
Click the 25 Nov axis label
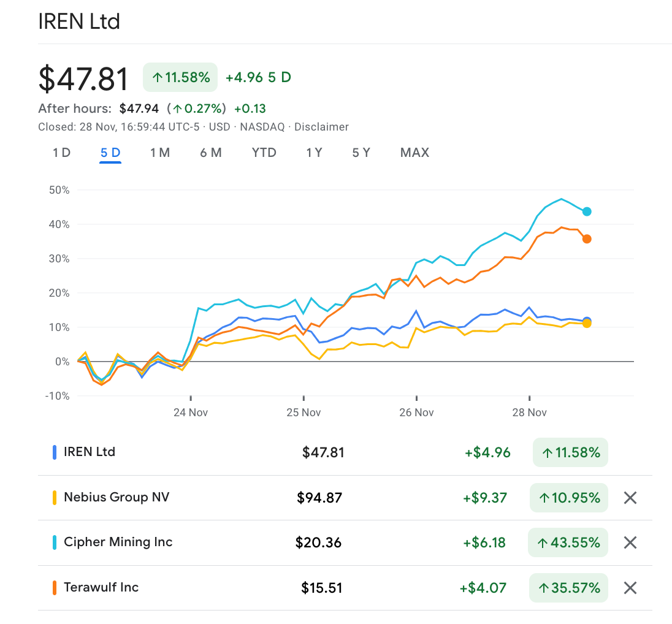coord(304,413)
